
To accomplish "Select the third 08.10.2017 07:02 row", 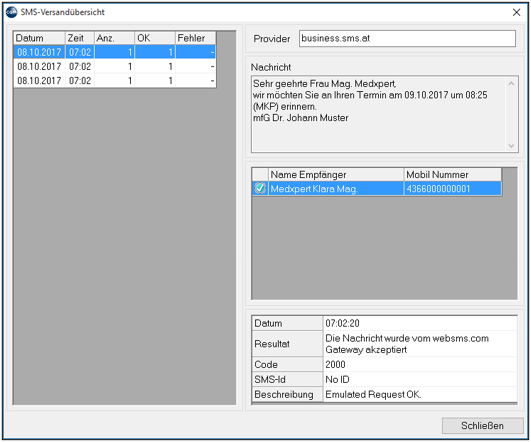I will click(x=115, y=81).
